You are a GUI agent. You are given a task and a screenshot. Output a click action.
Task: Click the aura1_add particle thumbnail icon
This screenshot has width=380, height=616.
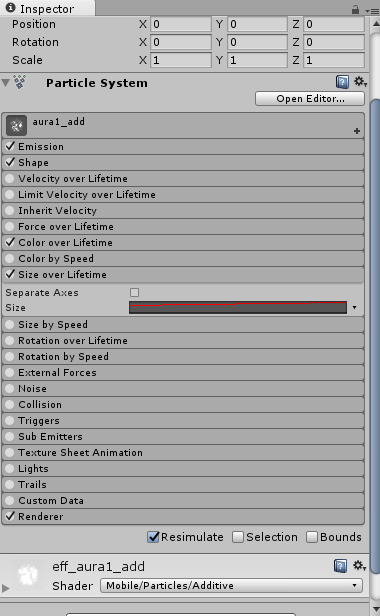click(17, 125)
